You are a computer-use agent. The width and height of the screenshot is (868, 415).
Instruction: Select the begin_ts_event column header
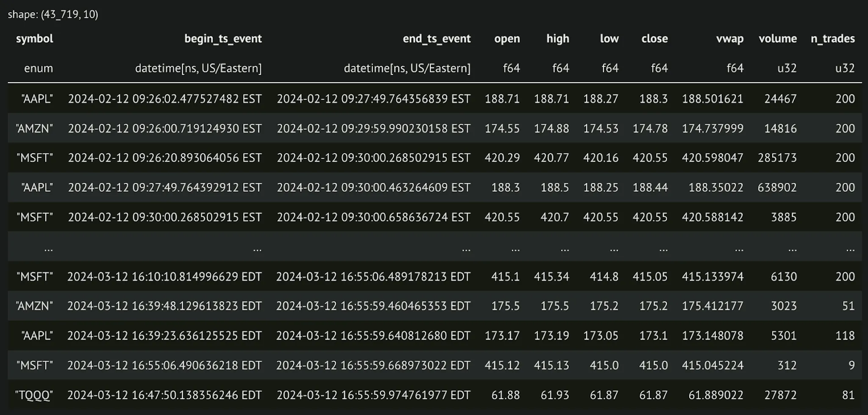click(x=223, y=39)
